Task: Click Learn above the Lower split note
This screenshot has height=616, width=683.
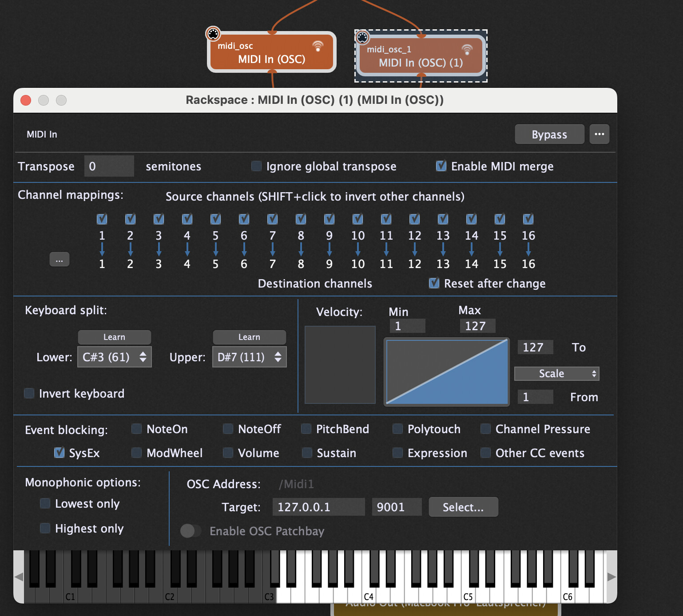Action: (114, 337)
